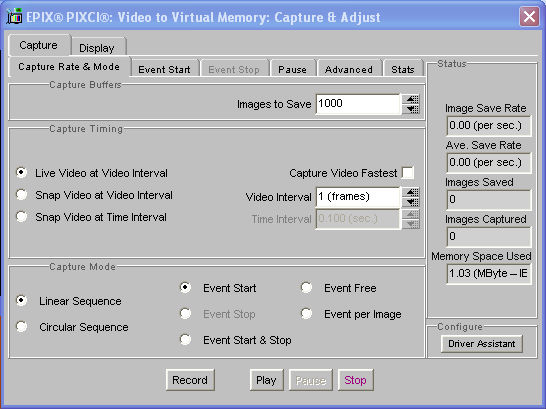Screen dimensions: 546x409
Task: Select the Event Free option
Action: pos(306,288)
